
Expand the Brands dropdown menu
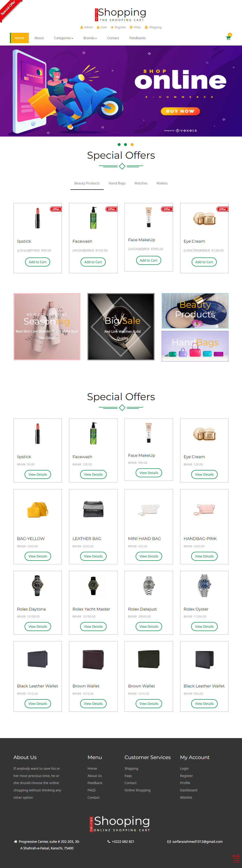pyautogui.click(x=90, y=38)
